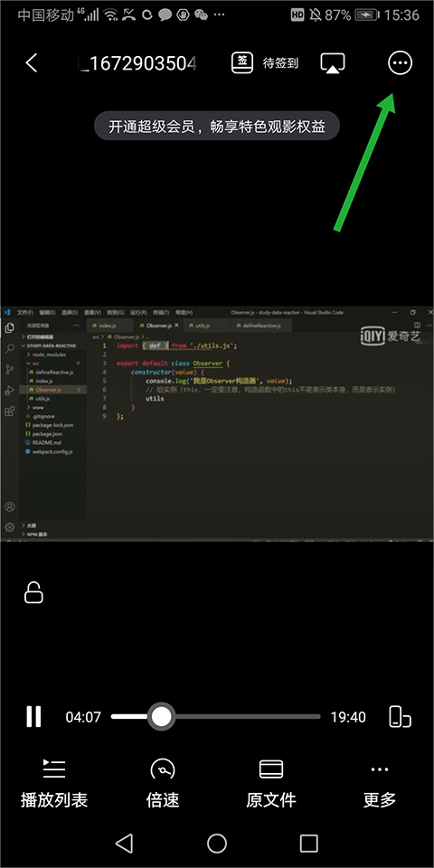Toggle the screen lock icon
434x868 pixels.
coord(33,592)
